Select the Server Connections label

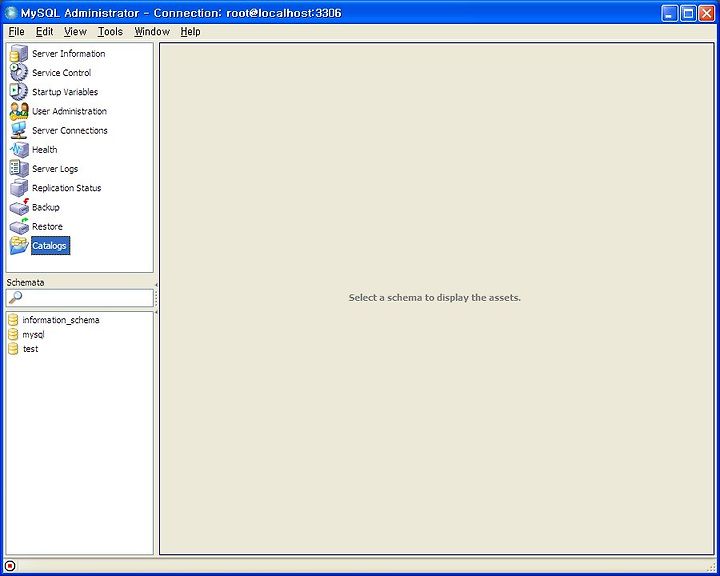pyautogui.click(x=70, y=130)
